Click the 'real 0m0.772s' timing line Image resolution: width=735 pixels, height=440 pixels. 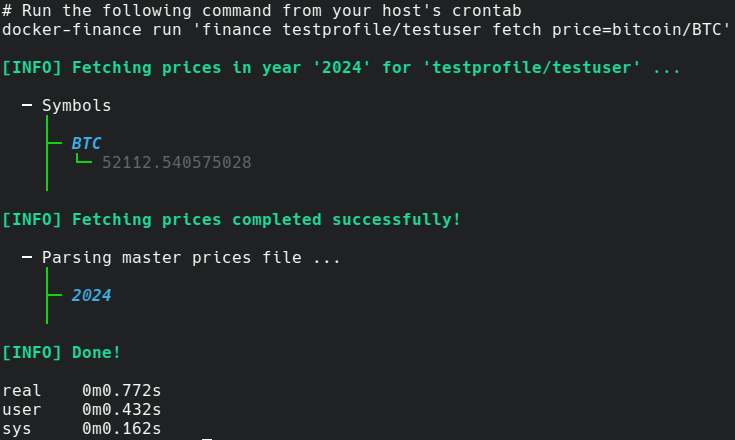[81, 390]
